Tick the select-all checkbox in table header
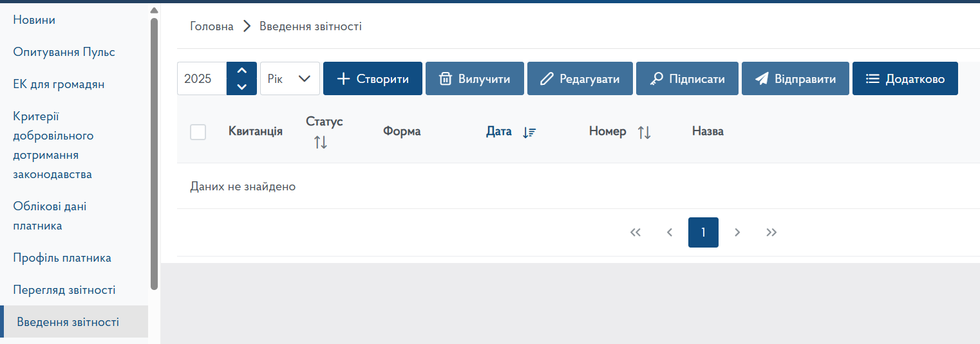This screenshot has height=344, width=980. point(198,132)
